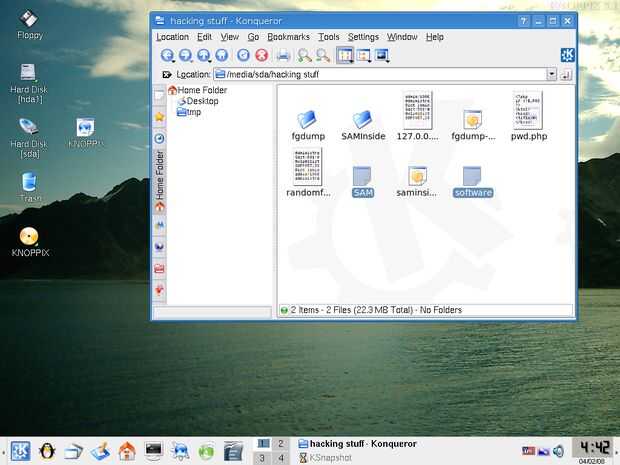Viewport: 620px width, 465px height.
Task: Click the volume speaker tray icon
Action: (x=558, y=451)
